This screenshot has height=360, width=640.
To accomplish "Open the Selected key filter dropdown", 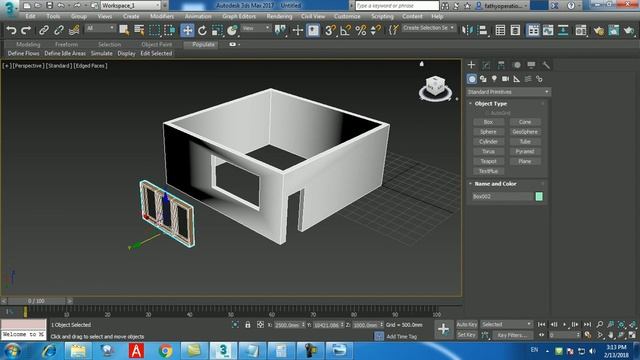I will 507,324.
